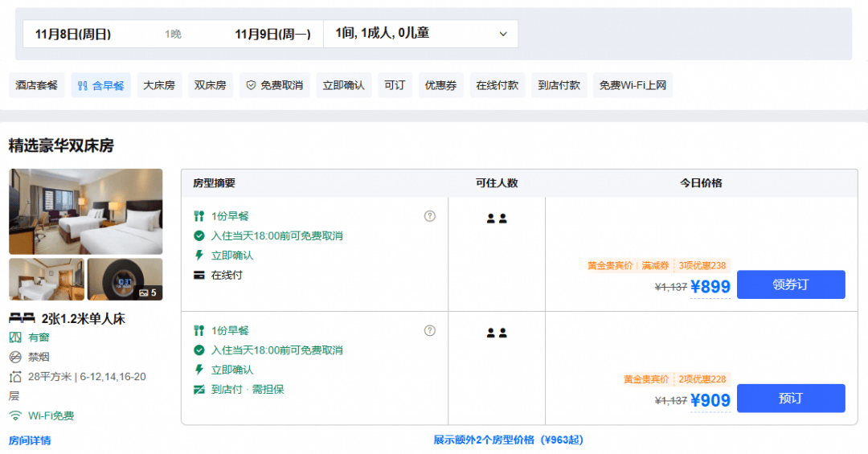Screen dimensions: 868x454
Task: Open the rooms and guests dropdown
Action: (x=420, y=34)
